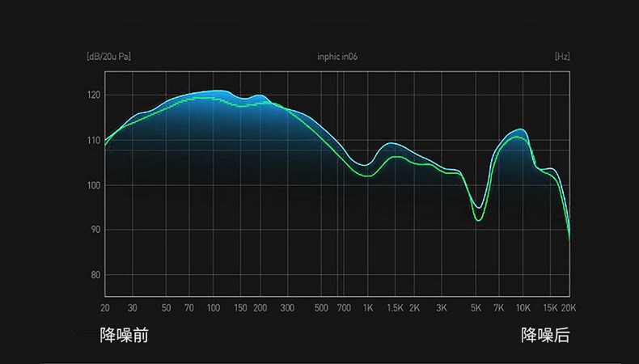Click the 120 value on vertical axis
Screen dimensions: 639x364
pyautogui.click(x=94, y=95)
